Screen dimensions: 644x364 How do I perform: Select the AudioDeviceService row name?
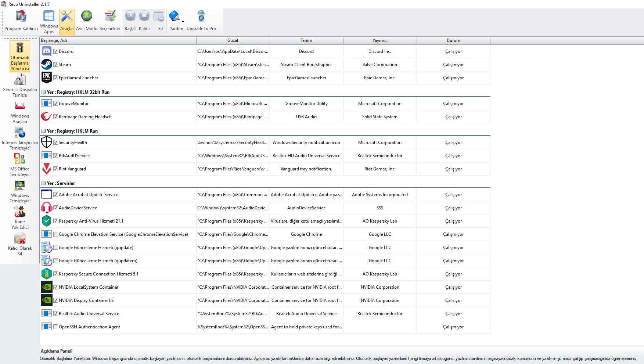[x=78, y=208]
